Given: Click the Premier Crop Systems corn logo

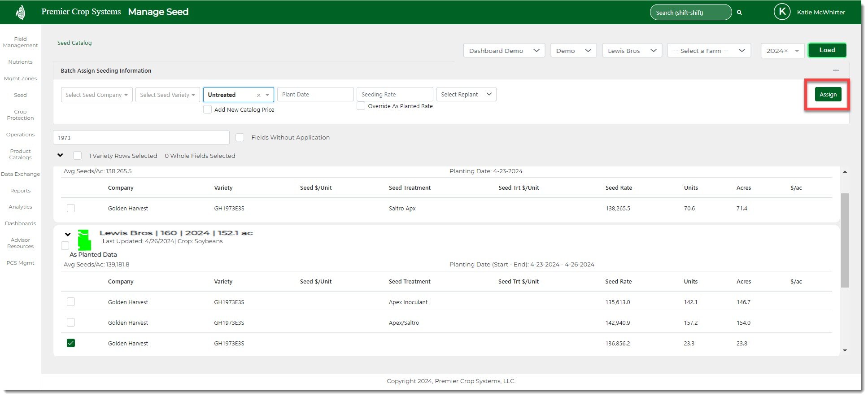Looking at the screenshot, I should coord(20,12).
